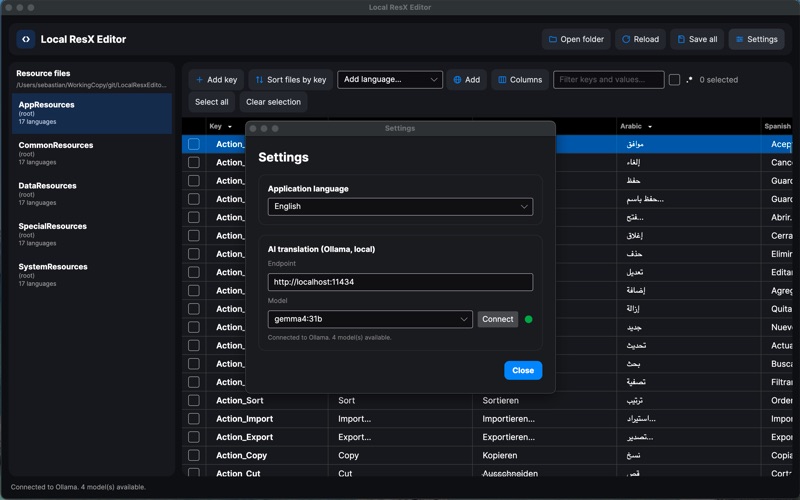Viewport: 800px width, 500px height.
Task: Click the plus icon of Add key
Action: point(199,80)
